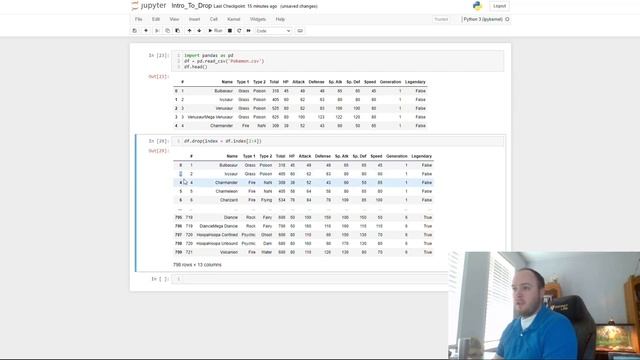Click the Volcanion name cell

(229, 252)
